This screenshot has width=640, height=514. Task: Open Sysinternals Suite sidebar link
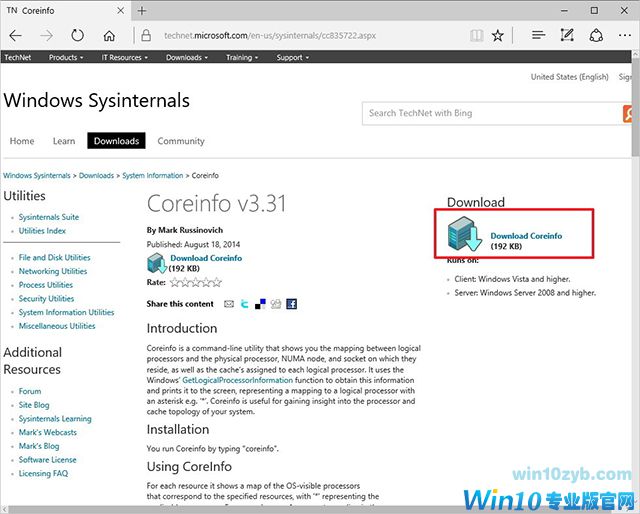[49, 217]
